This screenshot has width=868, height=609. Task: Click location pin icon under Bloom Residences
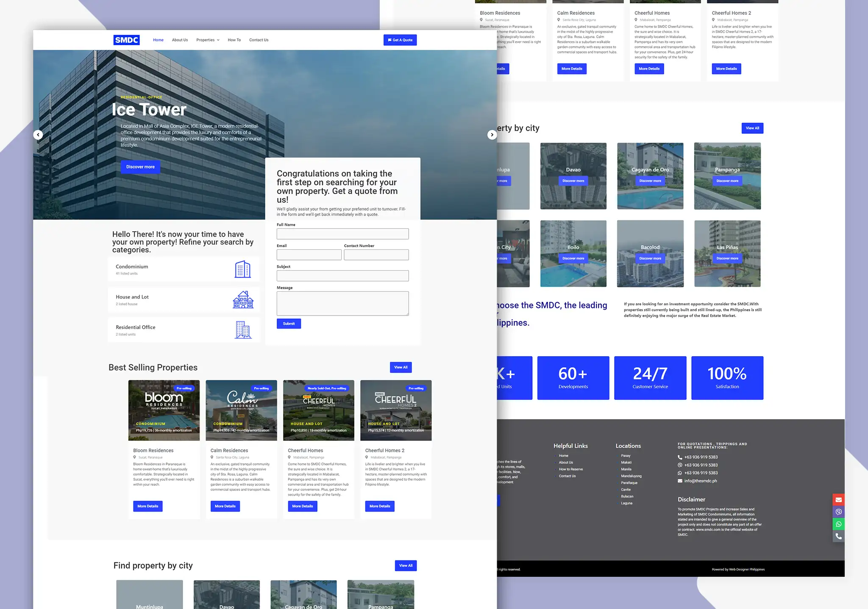135,457
